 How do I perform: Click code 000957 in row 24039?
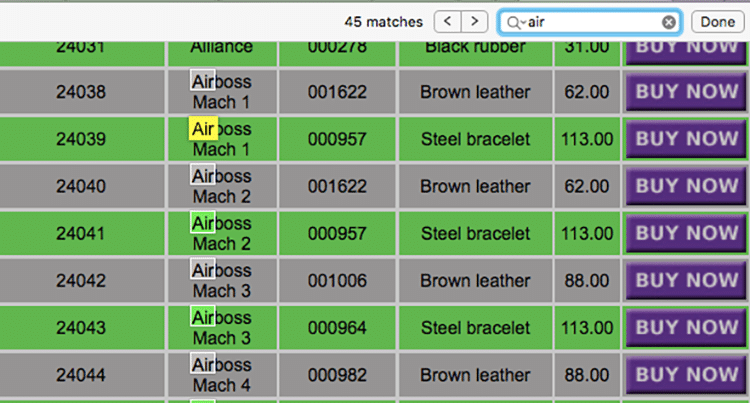click(x=337, y=139)
